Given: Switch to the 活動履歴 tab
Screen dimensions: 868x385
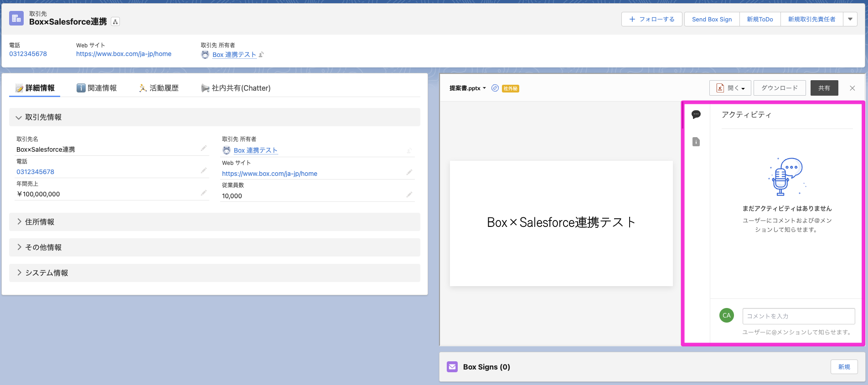Looking at the screenshot, I should coord(159,88).
